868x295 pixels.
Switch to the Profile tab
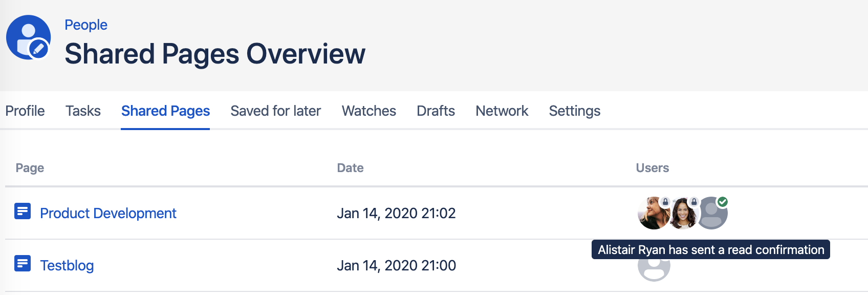(25, 111)
